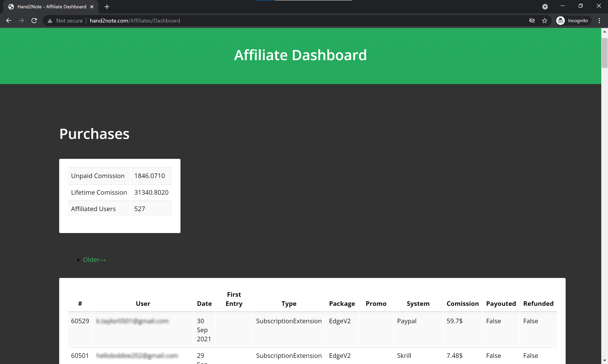Click the Lifetime Comission label
Image resolution: width=608 pixels, height=364 pixels.
99,192
